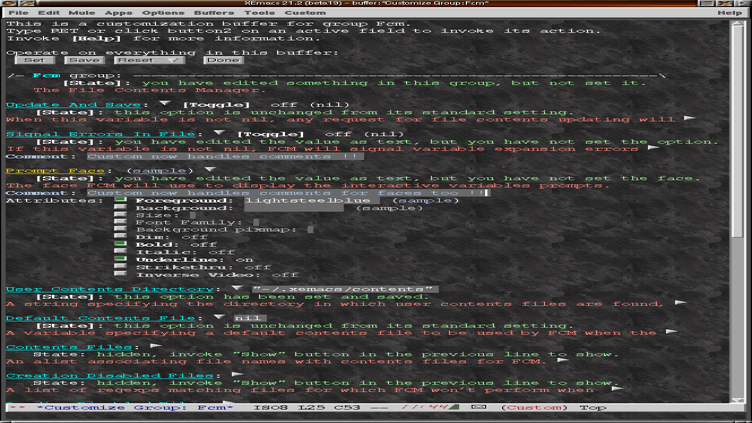Viewport: 752px width, 423px height.
Task: Click the Done button
Action: pos(223,60)
